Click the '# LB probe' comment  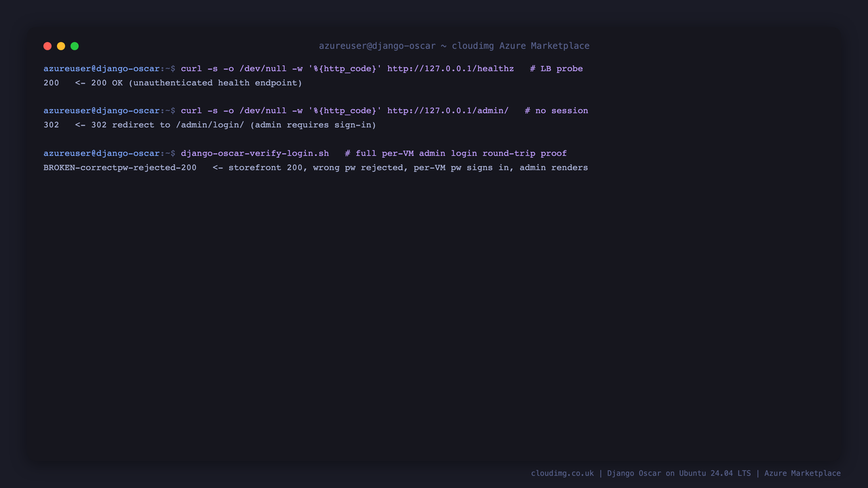[x=556, y=68]
